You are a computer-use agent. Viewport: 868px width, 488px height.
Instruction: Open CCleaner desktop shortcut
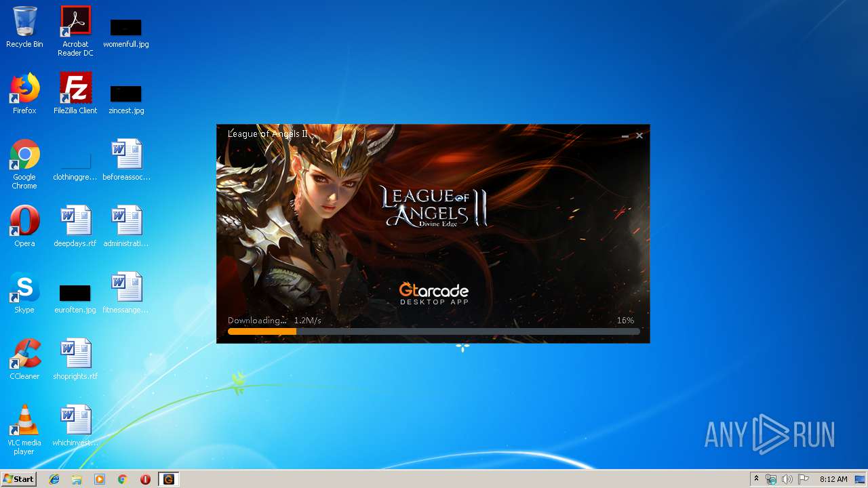[24, 359]
